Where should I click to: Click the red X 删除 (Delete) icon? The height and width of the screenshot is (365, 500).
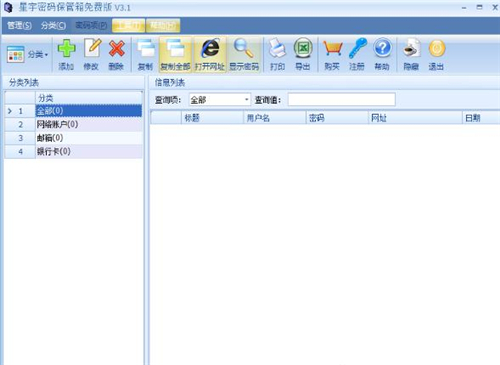(x=117, y=49)
